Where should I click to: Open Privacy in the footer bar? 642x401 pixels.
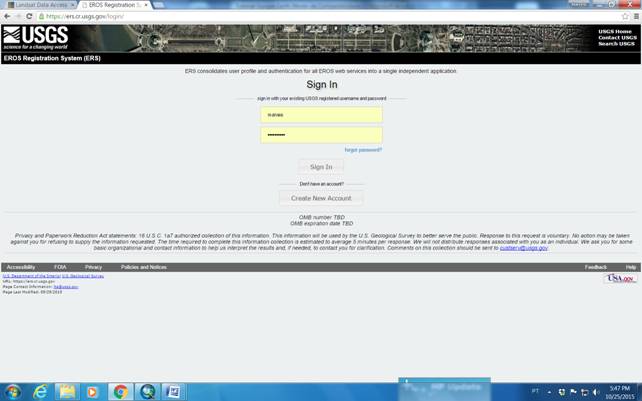[93, 267]
